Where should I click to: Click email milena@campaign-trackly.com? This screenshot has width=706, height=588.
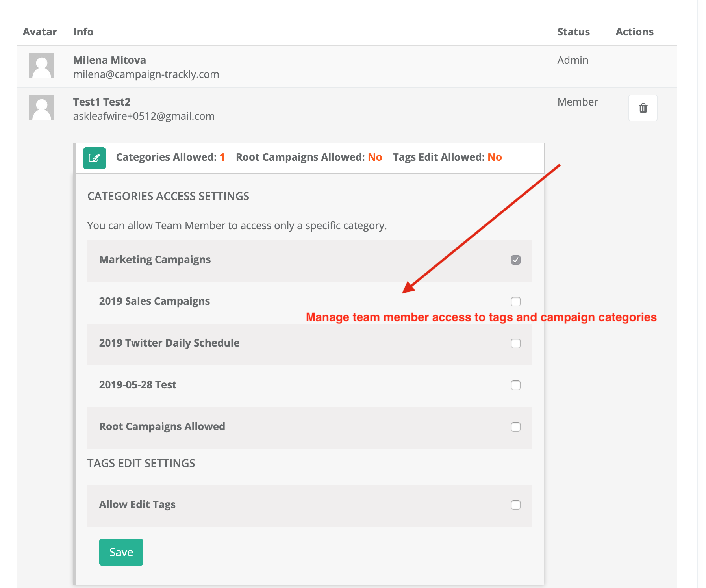pos(146,74)
